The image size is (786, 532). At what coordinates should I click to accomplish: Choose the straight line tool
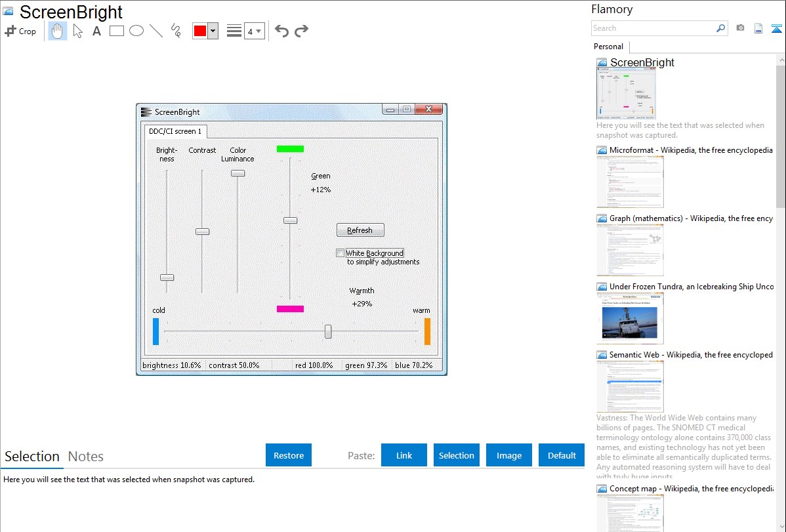(x=156, y=31)
